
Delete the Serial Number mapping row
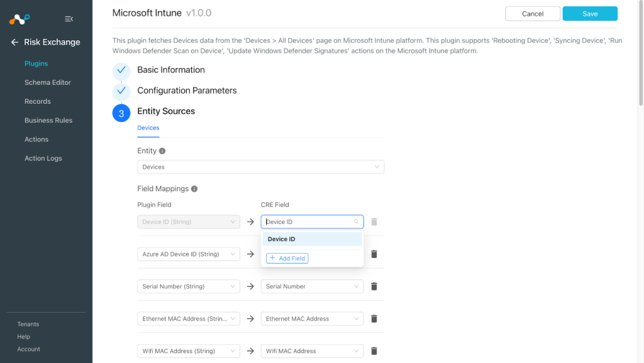click(x=374, y=287)
